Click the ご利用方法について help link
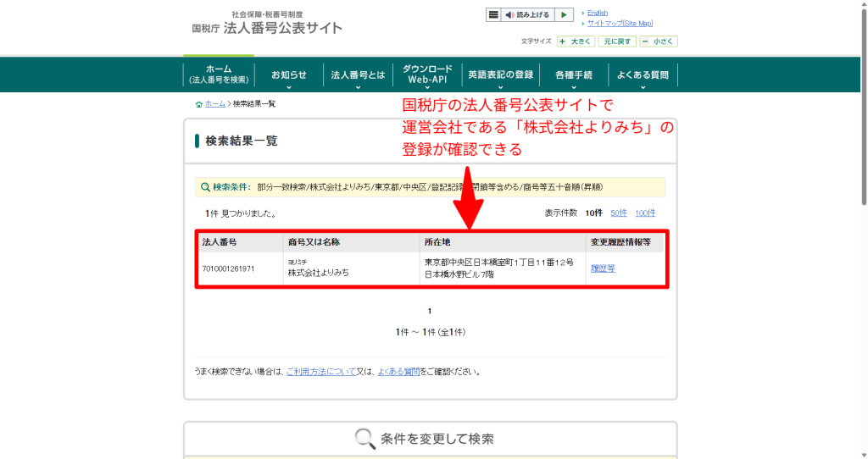Screen dimensions: 868x459 320,372
